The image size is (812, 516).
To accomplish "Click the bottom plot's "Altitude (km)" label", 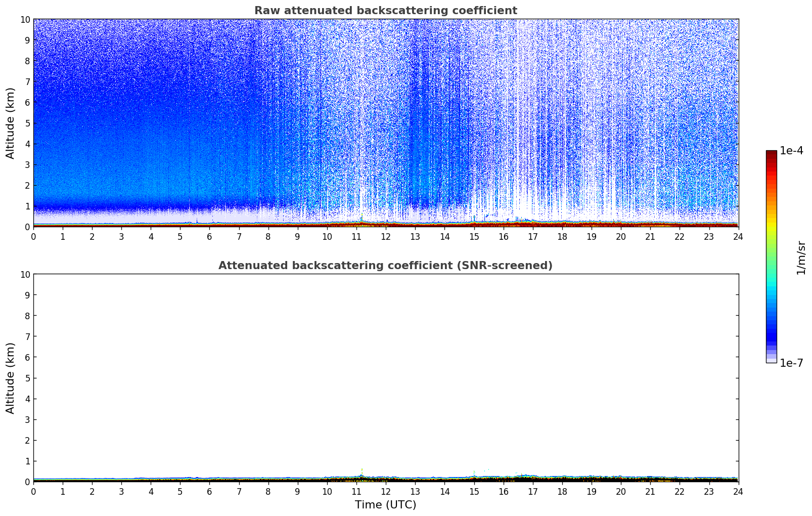I will click(11, 378).
